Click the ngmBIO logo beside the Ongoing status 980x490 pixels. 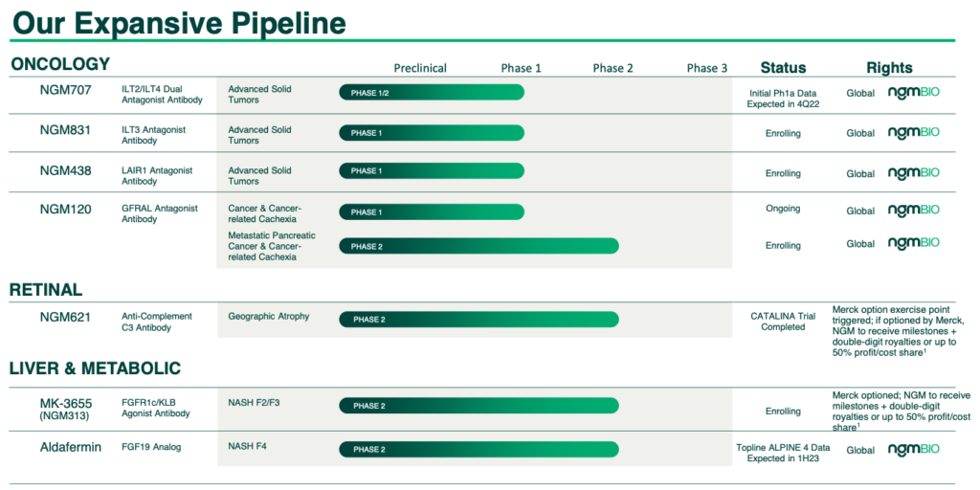point(913,211)
